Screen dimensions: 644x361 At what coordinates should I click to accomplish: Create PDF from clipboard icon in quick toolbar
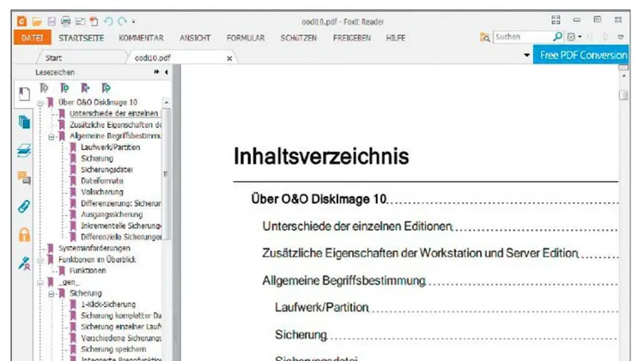94,21
